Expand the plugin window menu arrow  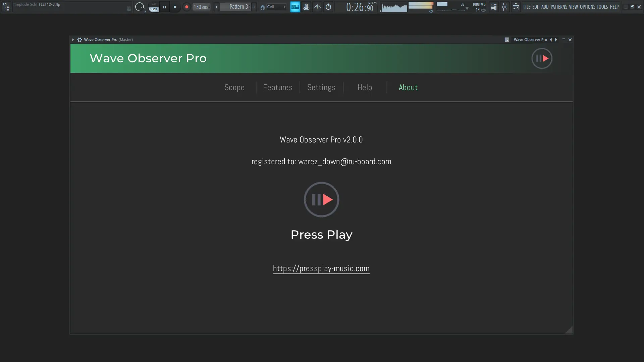(73, 40)
